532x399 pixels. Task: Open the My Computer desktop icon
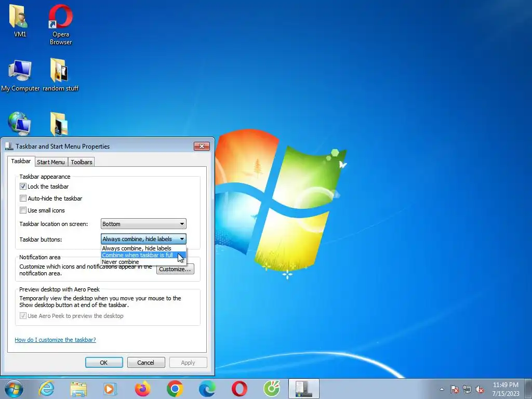click(x=20, y=75)
